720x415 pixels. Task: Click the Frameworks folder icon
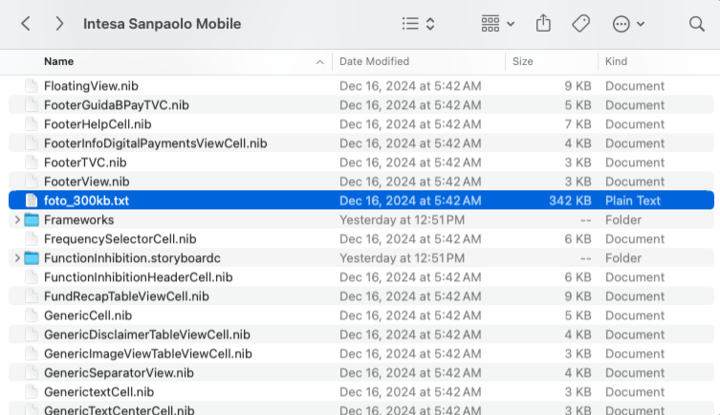[x=31, y=220]
